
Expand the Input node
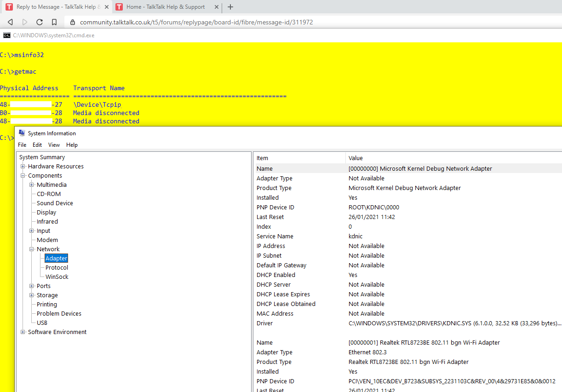pyautogui.click(x=32, y=231)
